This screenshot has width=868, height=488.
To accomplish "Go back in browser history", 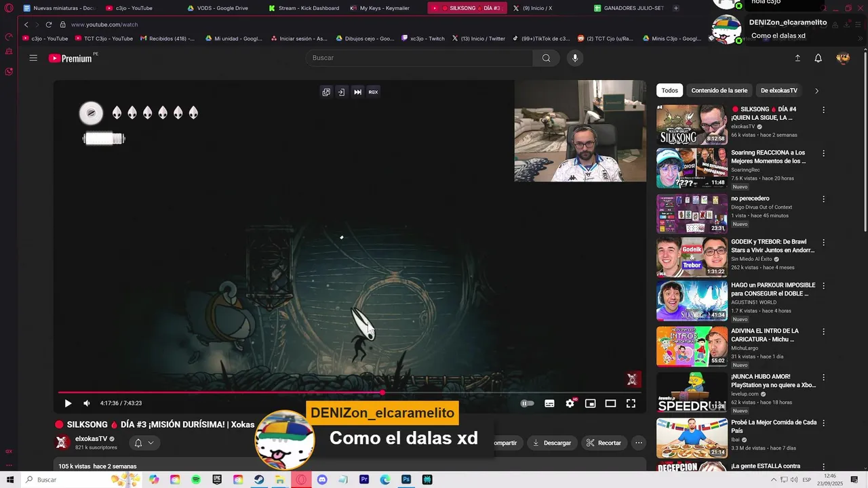I will coord(26,24).
